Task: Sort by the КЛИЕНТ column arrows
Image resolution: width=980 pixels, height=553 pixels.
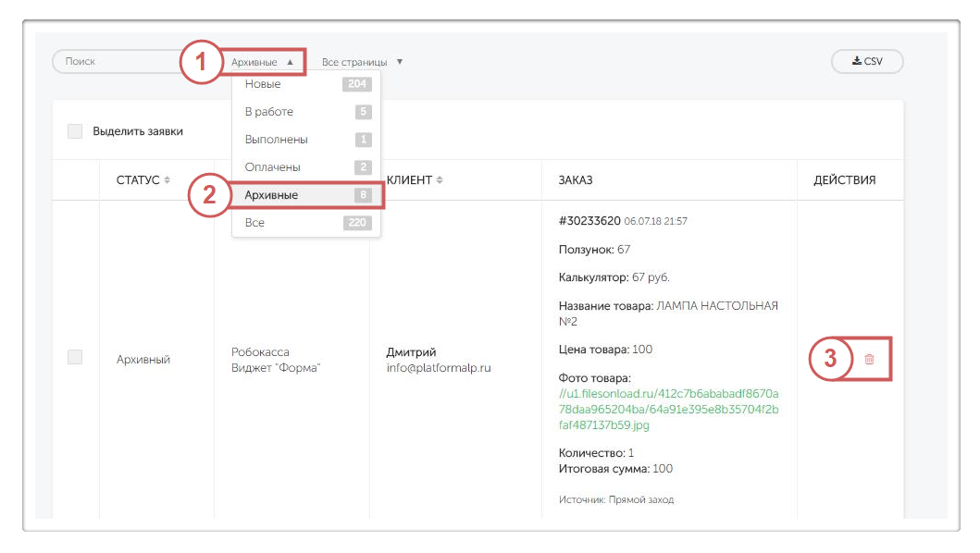Action: point(440,180)
